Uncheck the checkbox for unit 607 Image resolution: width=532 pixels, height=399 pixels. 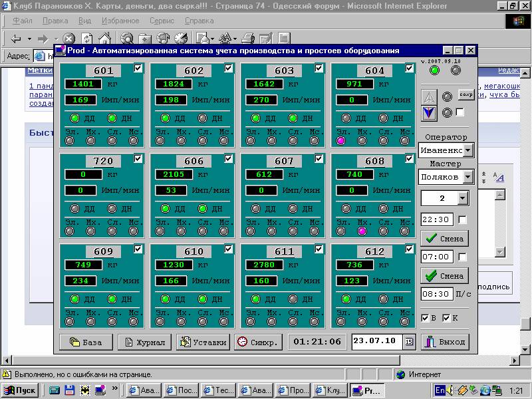pyautogui.click(x=319, y=158)
